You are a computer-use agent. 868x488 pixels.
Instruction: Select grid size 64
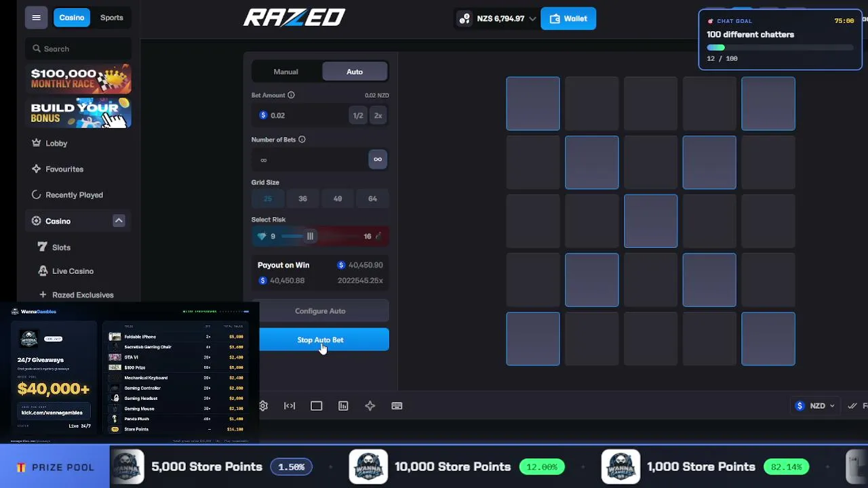coord(372,199)
